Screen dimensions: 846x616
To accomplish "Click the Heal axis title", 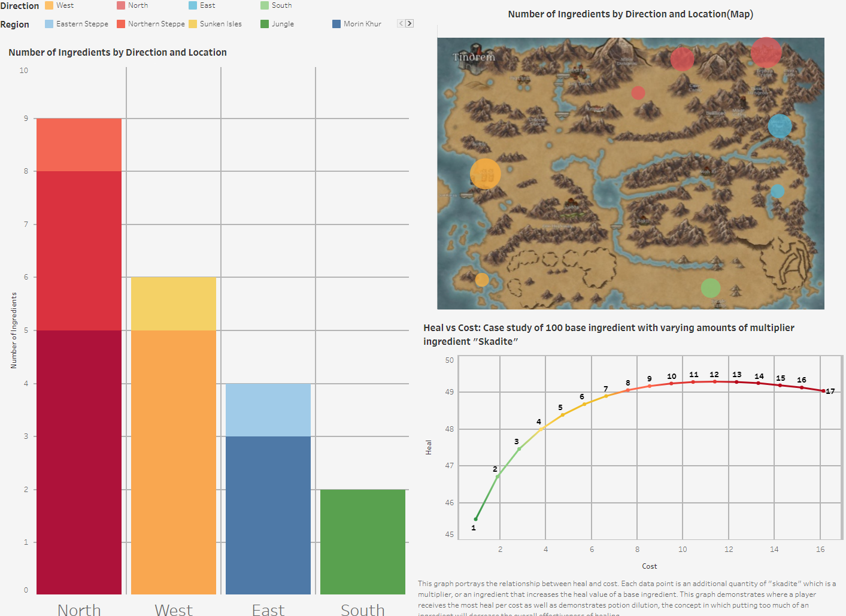I will point(429,448).
